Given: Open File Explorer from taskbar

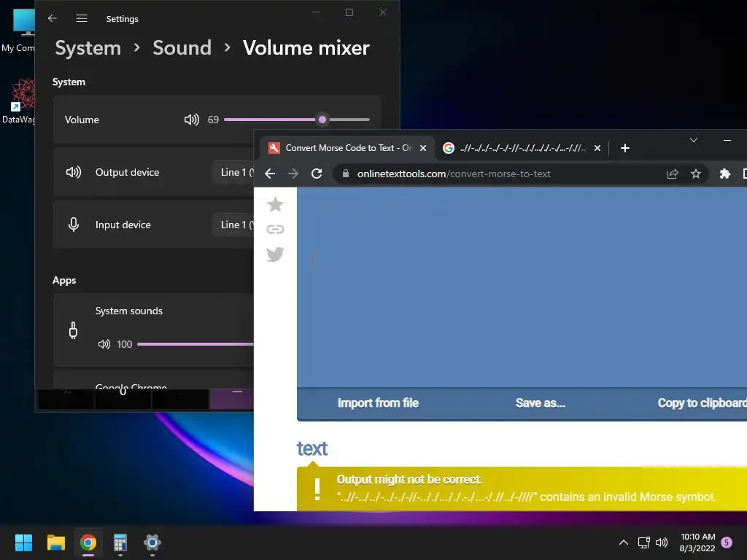Looking at the screenshot, I should (x=55, y=542).
